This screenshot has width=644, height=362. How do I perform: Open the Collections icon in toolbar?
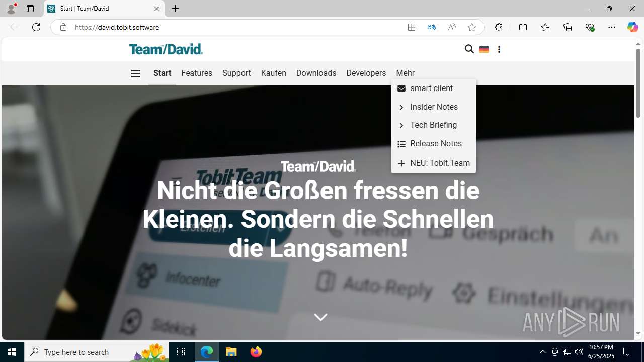pos(568,27)
